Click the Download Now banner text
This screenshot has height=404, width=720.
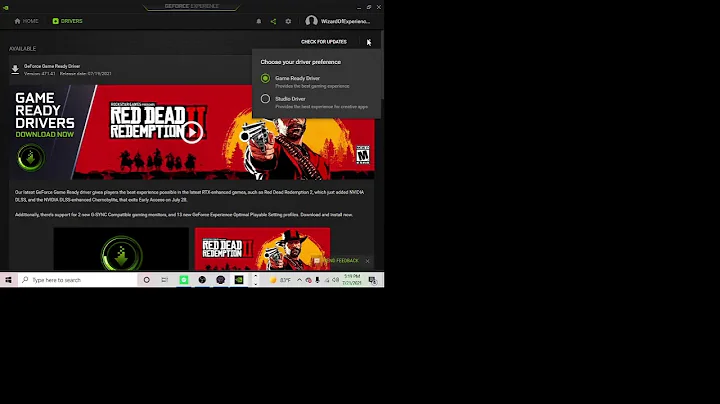point(45,135)
